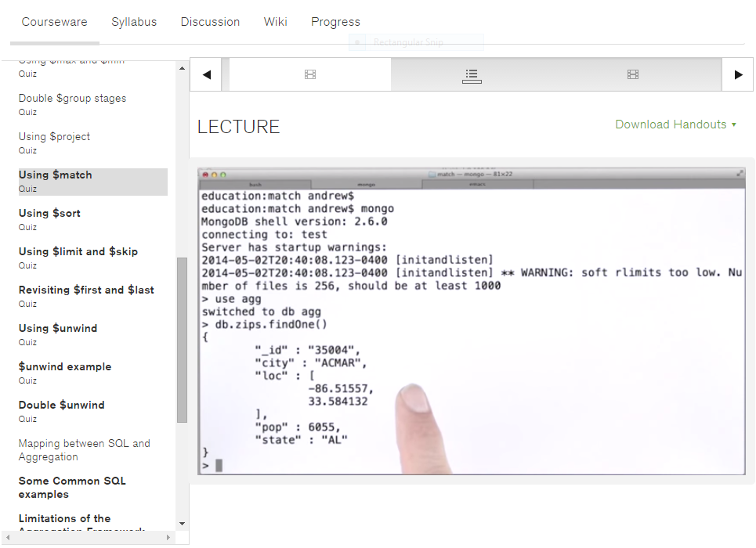The height and width of the screenshot is (548, 756).
Task: Open the Using $sort quiz
Action: tap(49, 212)
